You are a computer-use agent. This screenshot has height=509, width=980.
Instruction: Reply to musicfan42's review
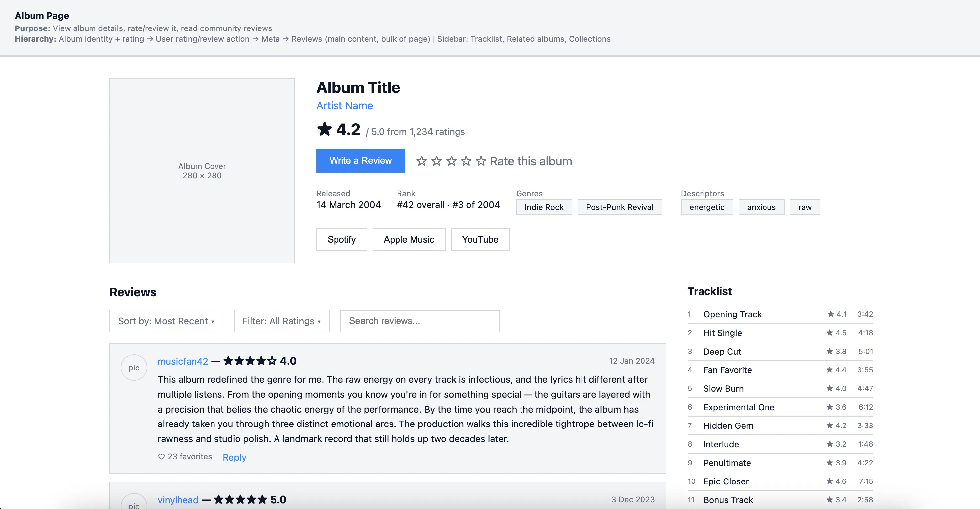pyautogui.click(x=234, y=457)
